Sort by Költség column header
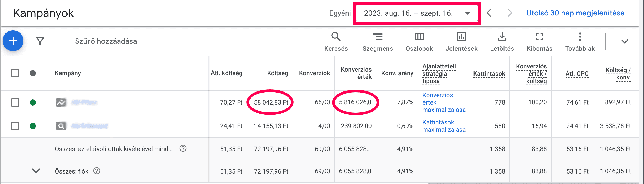 [x=277, y=73]
